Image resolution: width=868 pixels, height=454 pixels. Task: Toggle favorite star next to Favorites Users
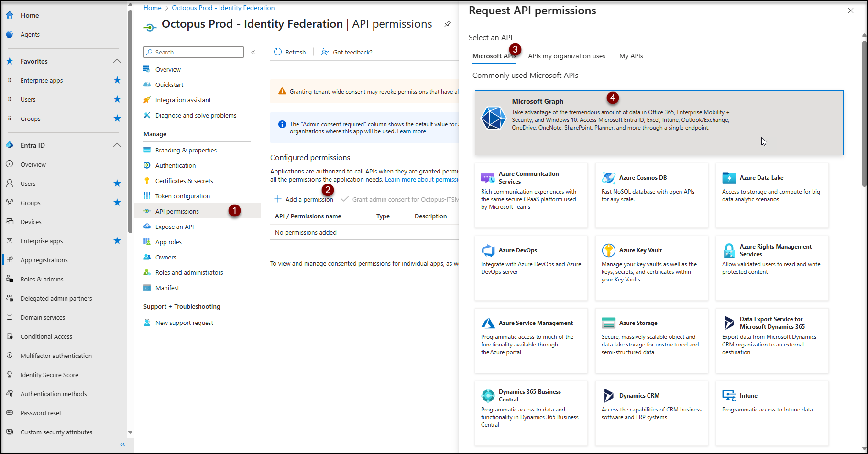117,99
